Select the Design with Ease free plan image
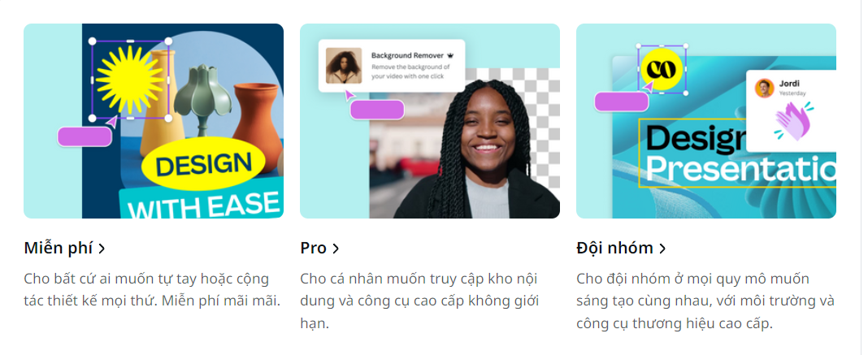This screenshot has height=355, width=868. pyautogui.click(x=154, y=121)
